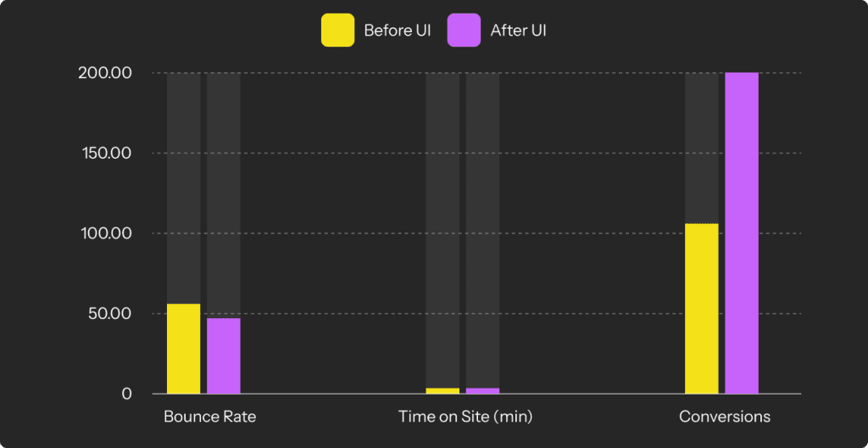The width and height of the screenshot is (868, 448).
Task: Click the 100.00 y-axis value
Action: (x=105, y=233)
